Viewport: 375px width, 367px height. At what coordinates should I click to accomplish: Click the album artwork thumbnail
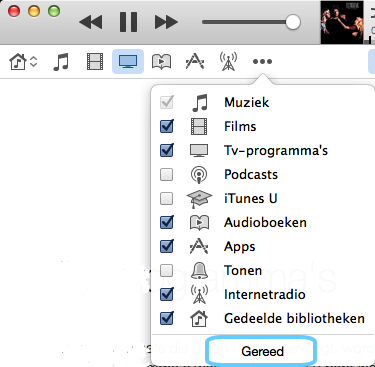point(342,22)
